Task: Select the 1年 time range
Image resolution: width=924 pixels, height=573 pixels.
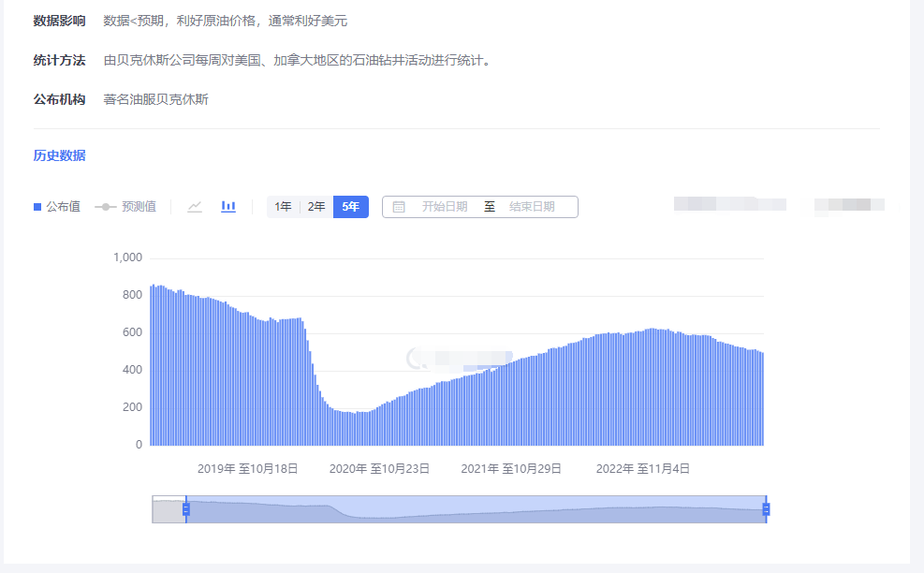Action: click(x=283, y=207)
